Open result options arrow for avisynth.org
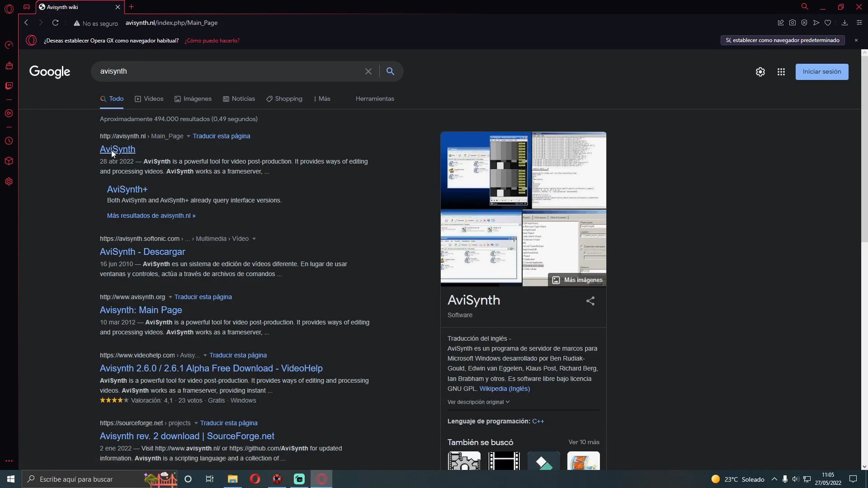This screenshot has width=868, height=488. pyautogui.click(x=170, y=297)
